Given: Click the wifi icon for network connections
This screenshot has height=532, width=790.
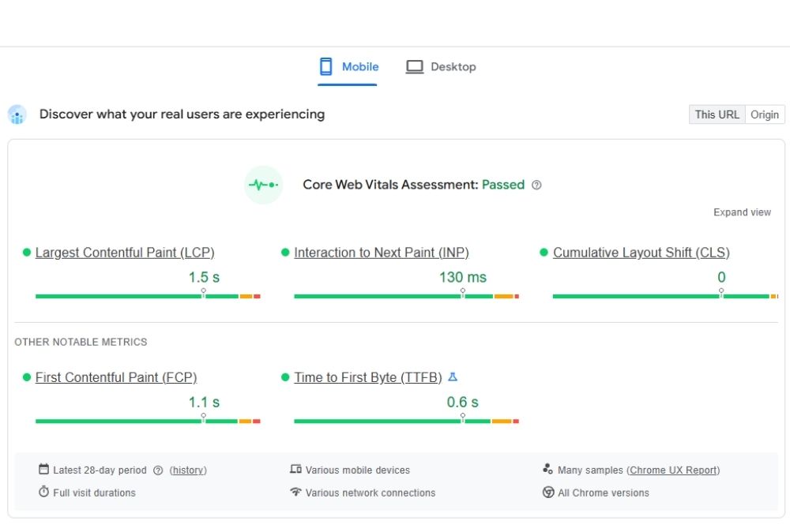Looking at the screenshot, I should click(x=295, y=492).
